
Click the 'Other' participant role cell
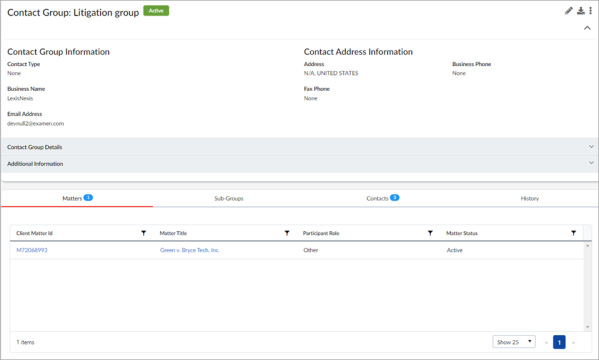[x=311, y=250]
